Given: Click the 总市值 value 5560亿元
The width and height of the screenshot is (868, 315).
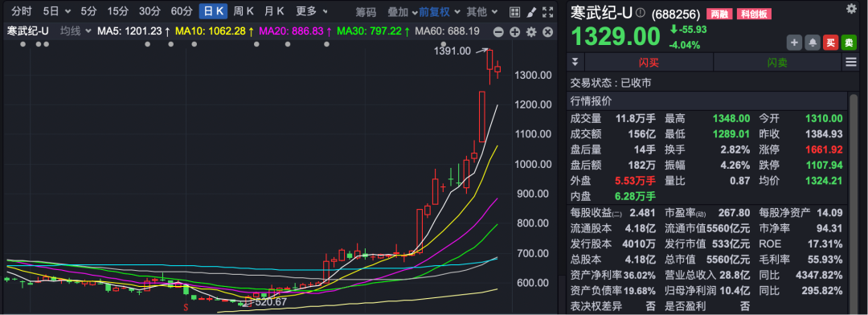Looking at the screenshot, I should click(728, 259).
